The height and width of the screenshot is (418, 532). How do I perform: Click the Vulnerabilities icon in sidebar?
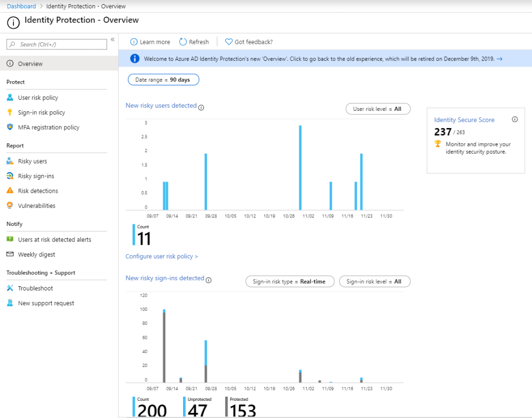pyautogui.click(x=10, y=206)
